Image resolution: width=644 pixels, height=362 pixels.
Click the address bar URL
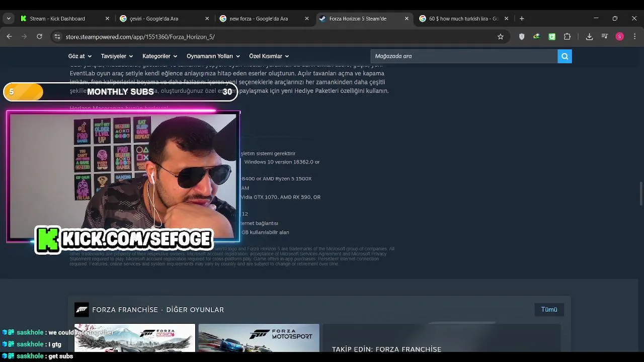pos(140,37)
